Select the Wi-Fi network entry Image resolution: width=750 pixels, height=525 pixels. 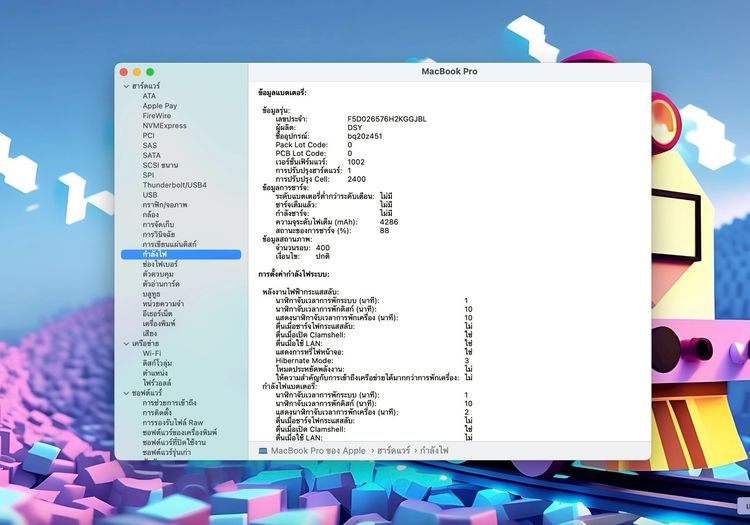[x=152, y=353]
